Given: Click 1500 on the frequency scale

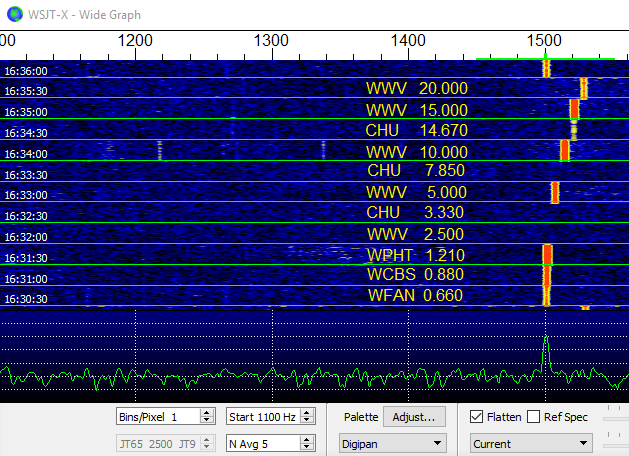Looking at the screenshot, I should 544,41.
